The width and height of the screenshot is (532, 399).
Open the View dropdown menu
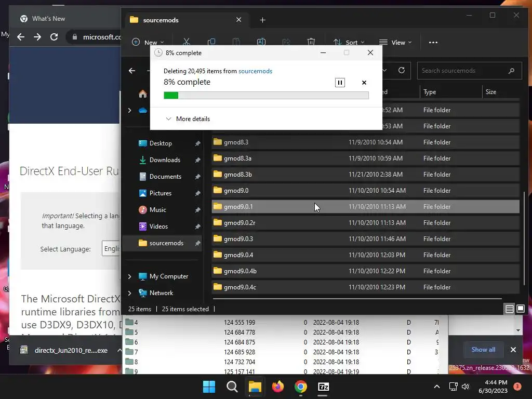tap(395, 42)
